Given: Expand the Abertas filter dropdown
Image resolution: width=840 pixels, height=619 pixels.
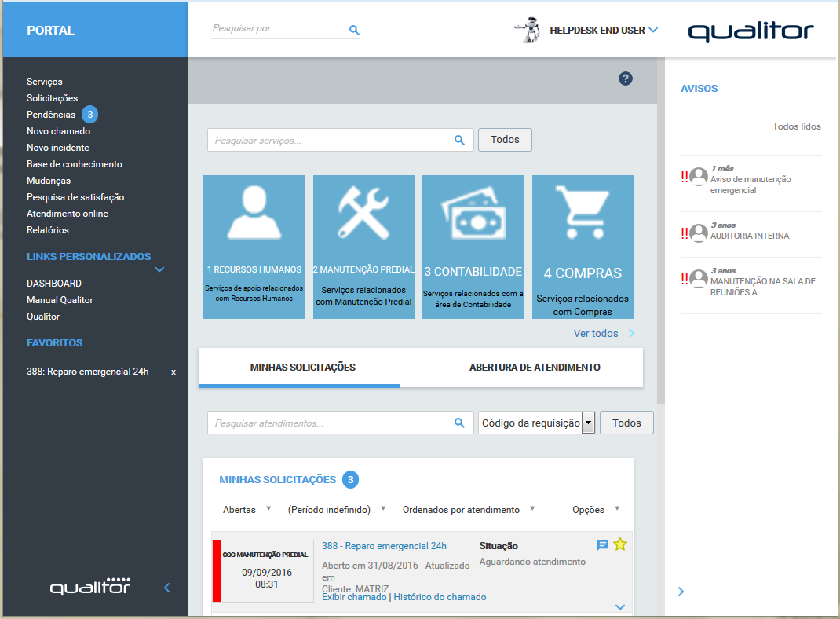Looking at the screenshot, I should click(268, 509).
